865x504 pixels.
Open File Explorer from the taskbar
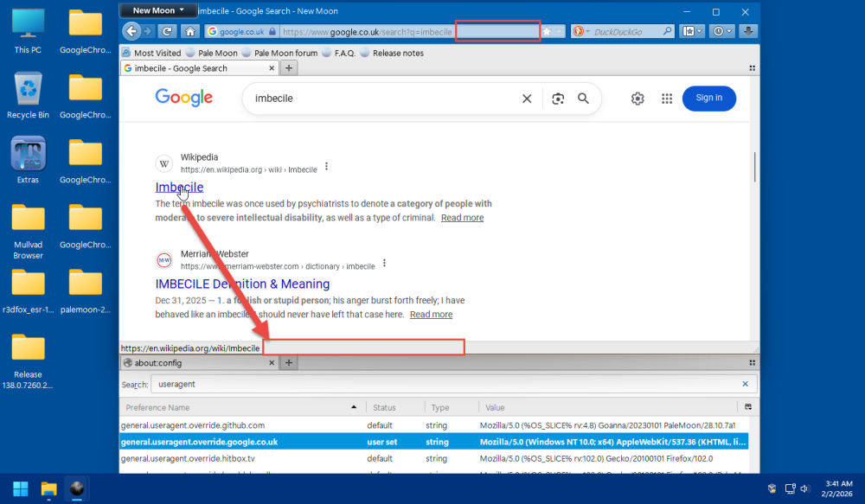pos(48,489)
